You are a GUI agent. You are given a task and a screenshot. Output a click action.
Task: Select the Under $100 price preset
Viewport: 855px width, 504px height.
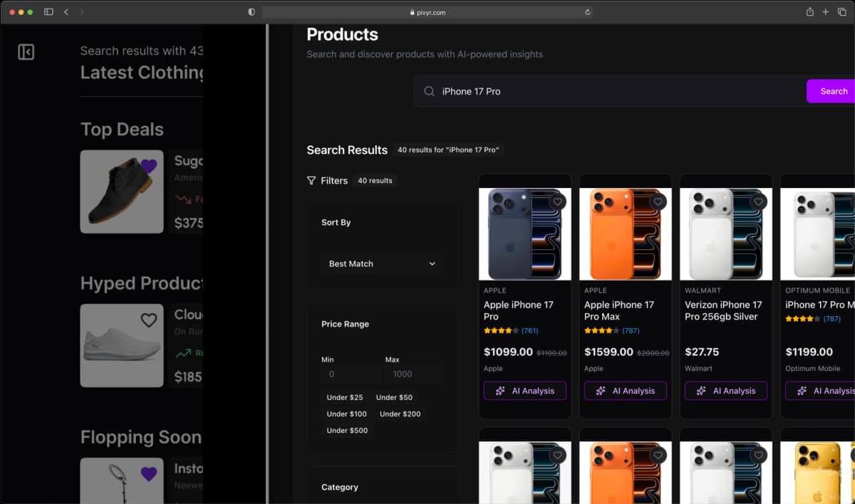pos(346,414)
